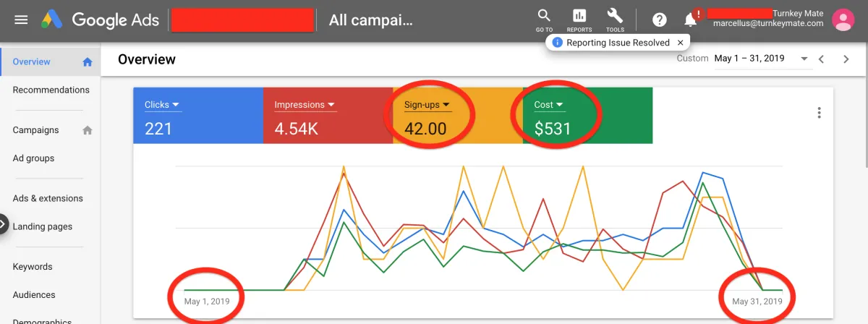The width and height of the screenshot is (868, 324).
Task: Expand the collapsed side panel arrow
Action: point(2,224)
